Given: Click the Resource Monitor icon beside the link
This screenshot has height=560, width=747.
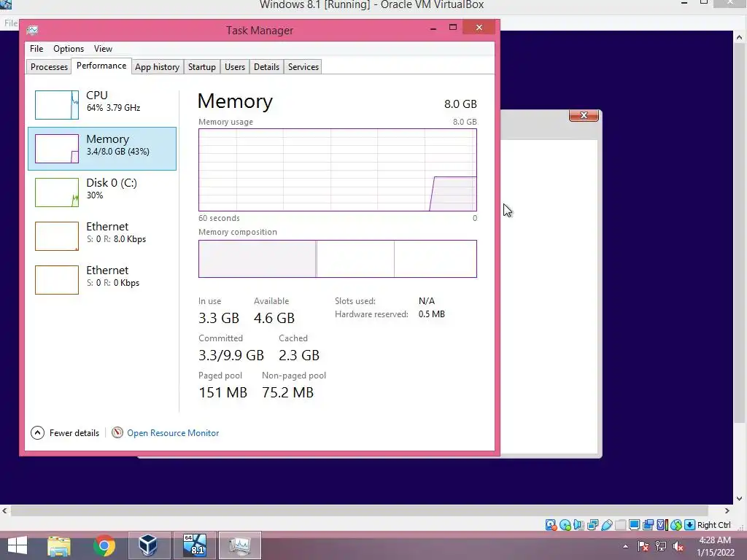Looking at the screenshot, I should point(117,432).
